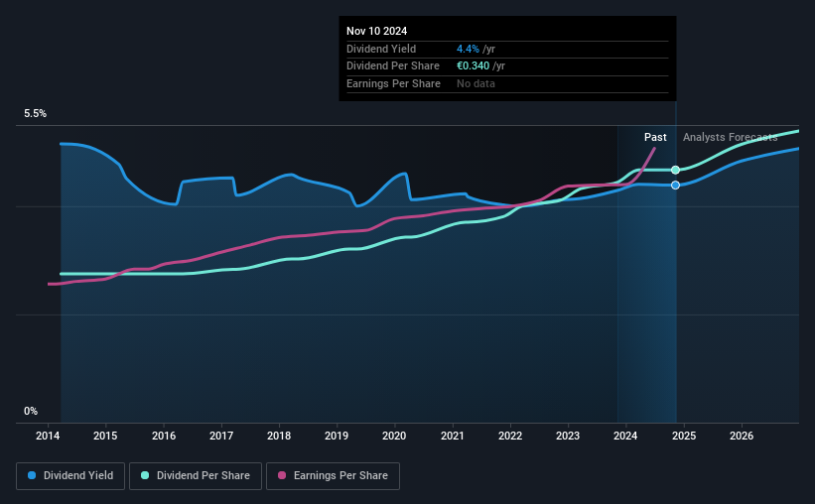
Task: Click the Nov 10 2024 tooltip date
Action: pyautogui.click(x=377, y=31)
